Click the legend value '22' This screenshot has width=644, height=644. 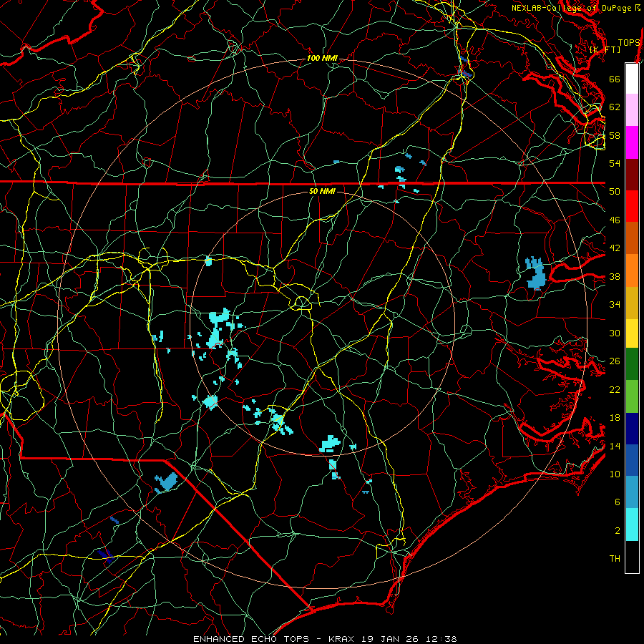click(615, 390)
